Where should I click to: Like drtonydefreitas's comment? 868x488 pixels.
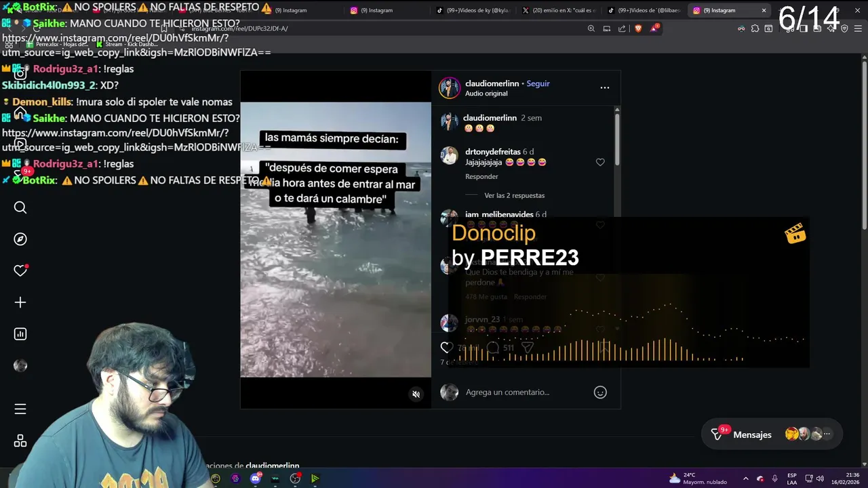pos(600,162)
